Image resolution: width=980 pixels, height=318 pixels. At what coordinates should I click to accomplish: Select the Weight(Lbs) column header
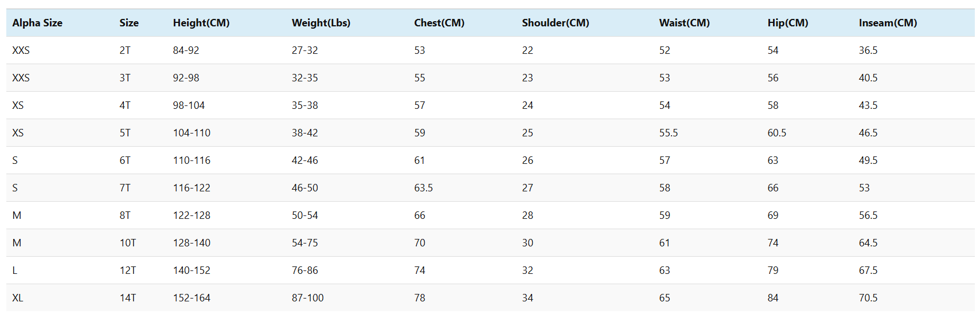point(321,23)
